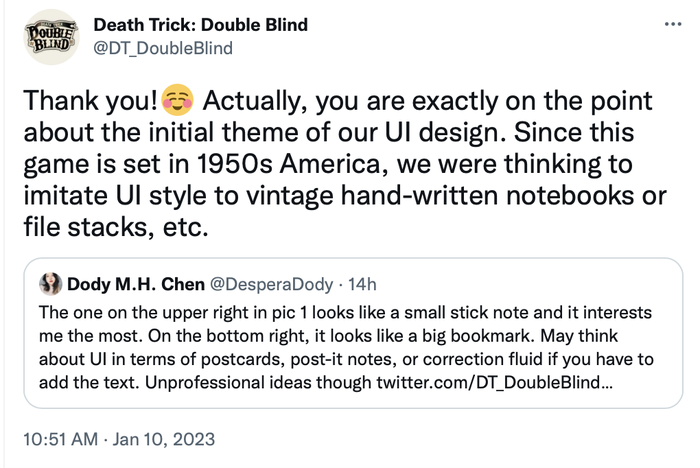Click the Double Blind profile avatar logo
This screenshot has width=700, height=468.
click(49, 37)
